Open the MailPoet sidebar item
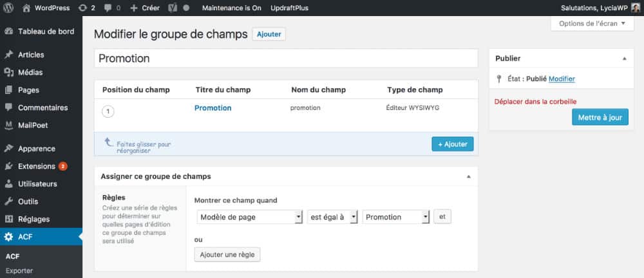Viewport: 644px width, 278px height. [x=33, y=125]
